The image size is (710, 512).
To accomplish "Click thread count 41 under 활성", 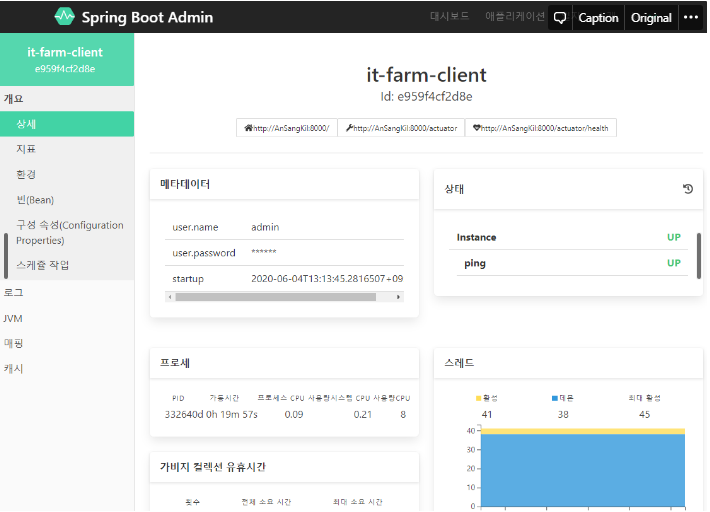I will coord(487,415).
